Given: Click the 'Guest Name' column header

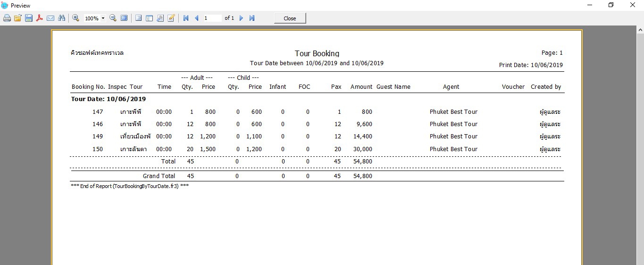Looking at the screenshot, I should 393,87.
